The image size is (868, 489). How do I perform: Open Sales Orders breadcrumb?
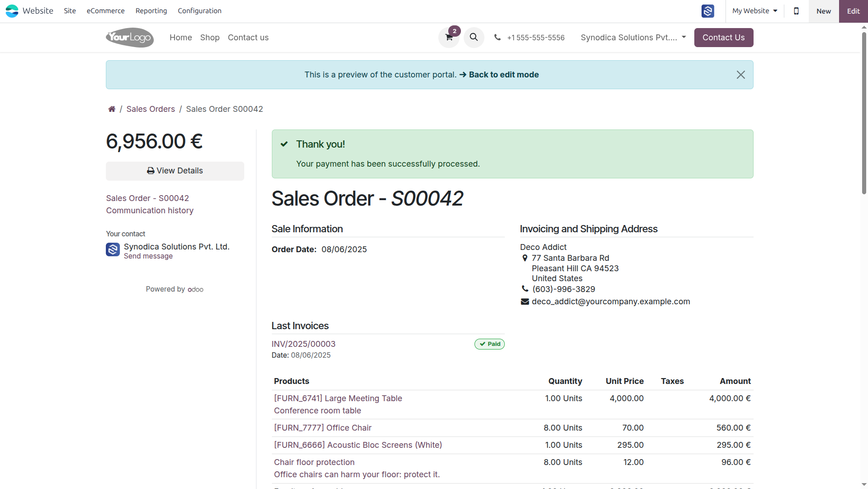point(151,109)
